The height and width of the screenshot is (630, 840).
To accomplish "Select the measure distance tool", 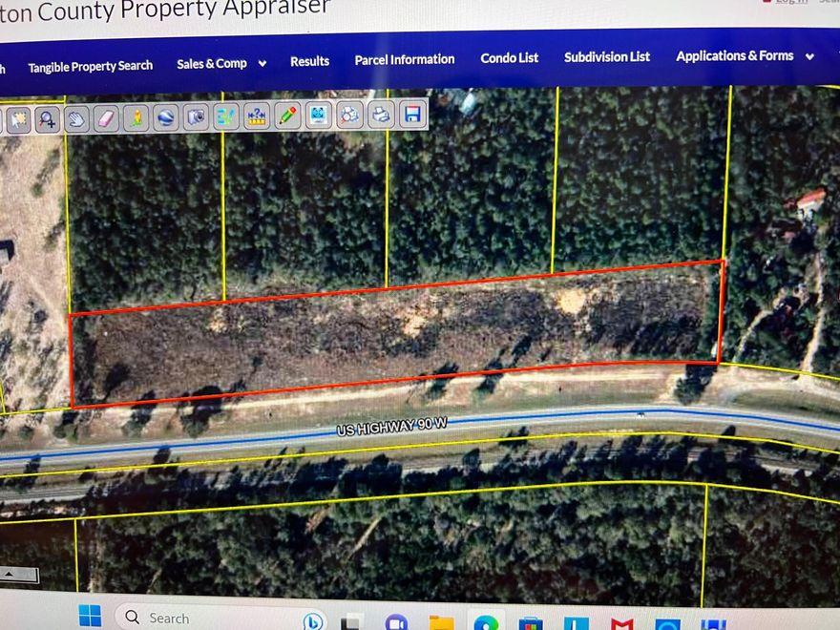I will 256,116.
